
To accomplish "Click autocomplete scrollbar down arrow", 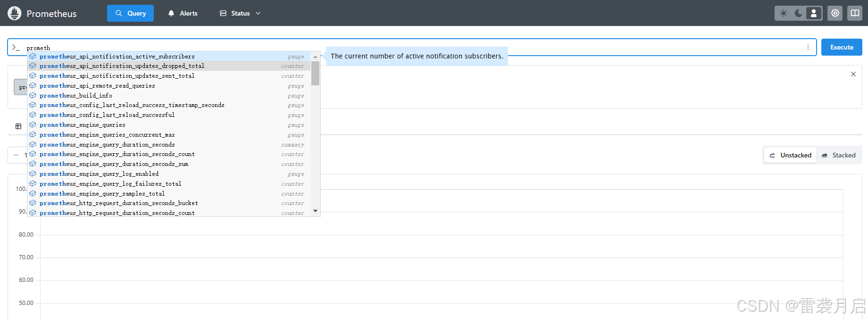I will 315,211.
